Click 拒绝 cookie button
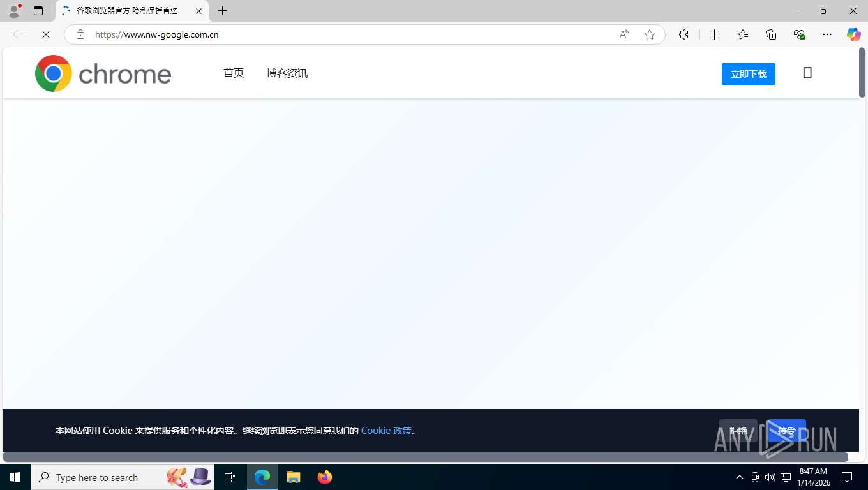 (x=738, y=431)
